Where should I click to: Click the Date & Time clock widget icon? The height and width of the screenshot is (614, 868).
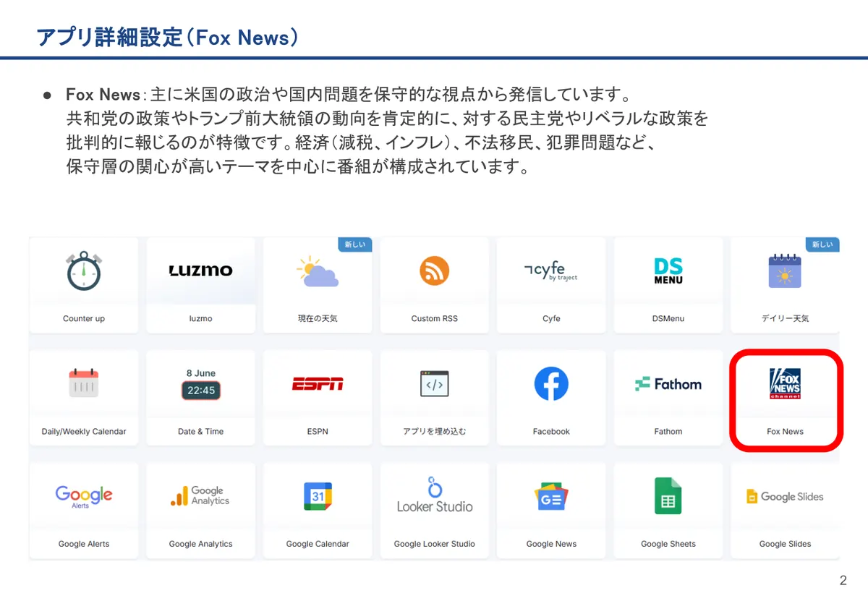[200, 384]
